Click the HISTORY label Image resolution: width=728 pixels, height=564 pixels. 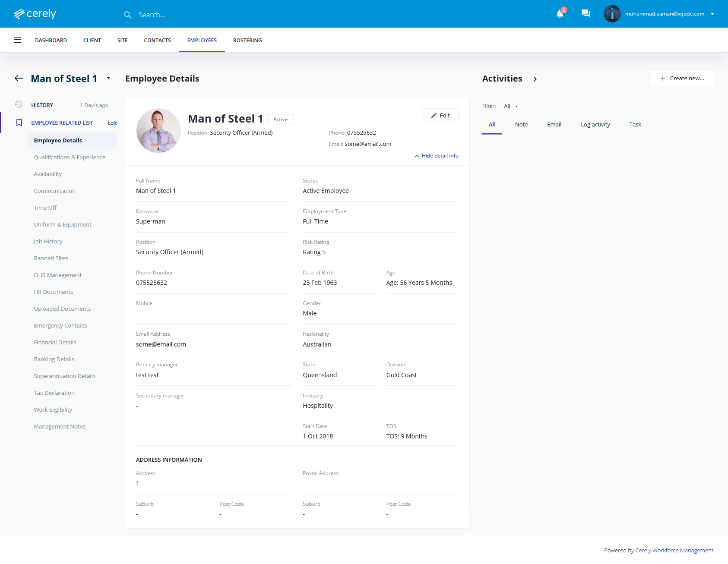(x=42, y=105)
